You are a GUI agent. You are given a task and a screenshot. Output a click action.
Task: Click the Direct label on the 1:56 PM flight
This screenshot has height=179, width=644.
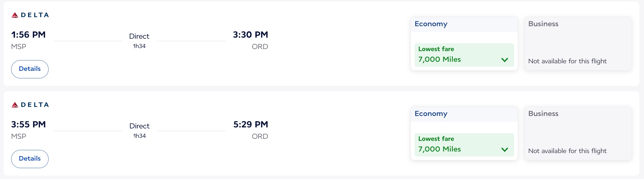pos(139,36)
